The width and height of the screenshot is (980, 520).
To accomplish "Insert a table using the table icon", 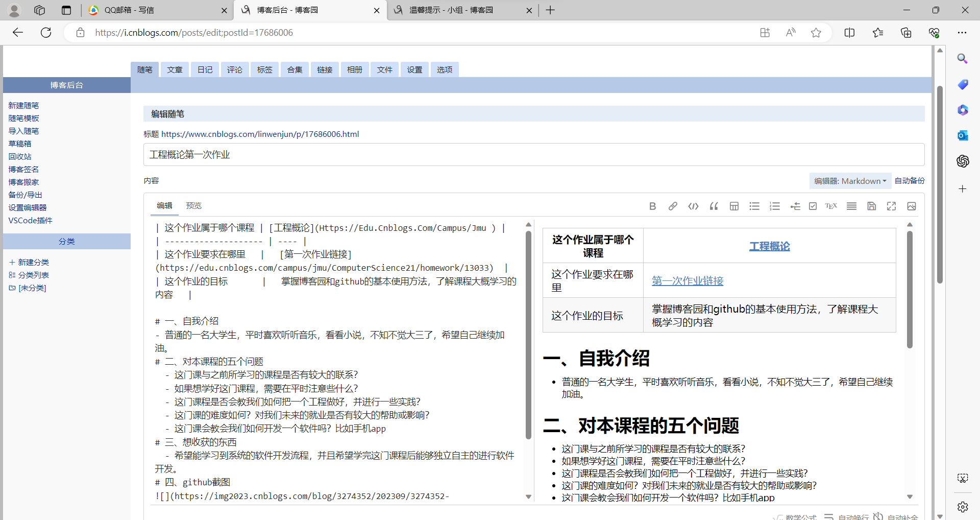I will [734, 206].
